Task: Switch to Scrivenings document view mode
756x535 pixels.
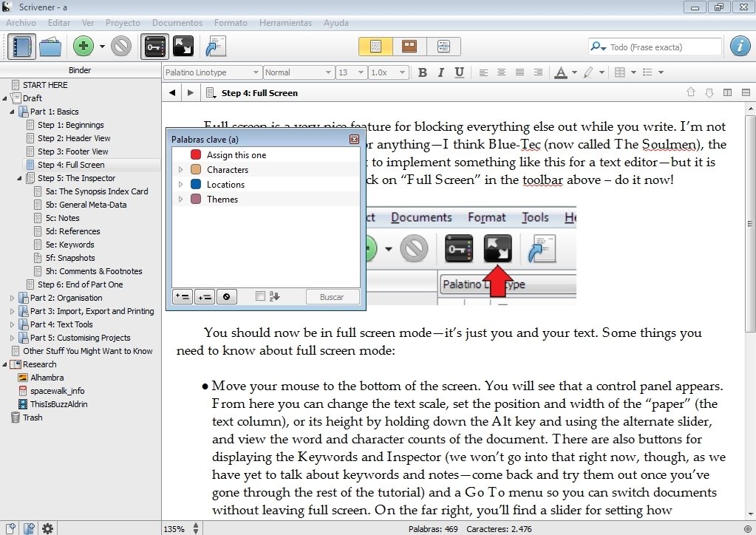Action: 375,47
